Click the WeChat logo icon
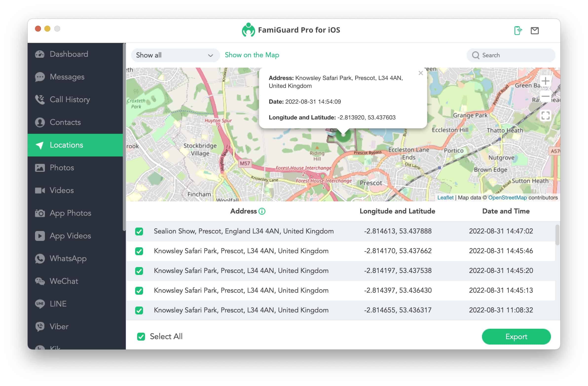 point(40,282)
